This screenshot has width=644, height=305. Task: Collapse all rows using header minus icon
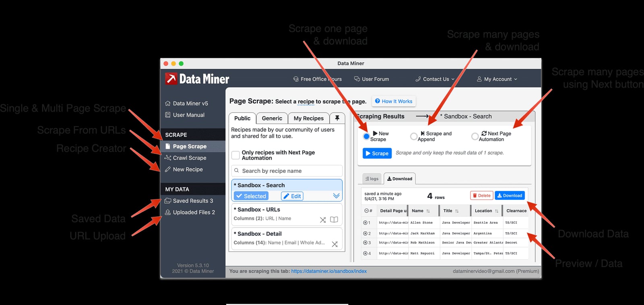click(366, 211)
